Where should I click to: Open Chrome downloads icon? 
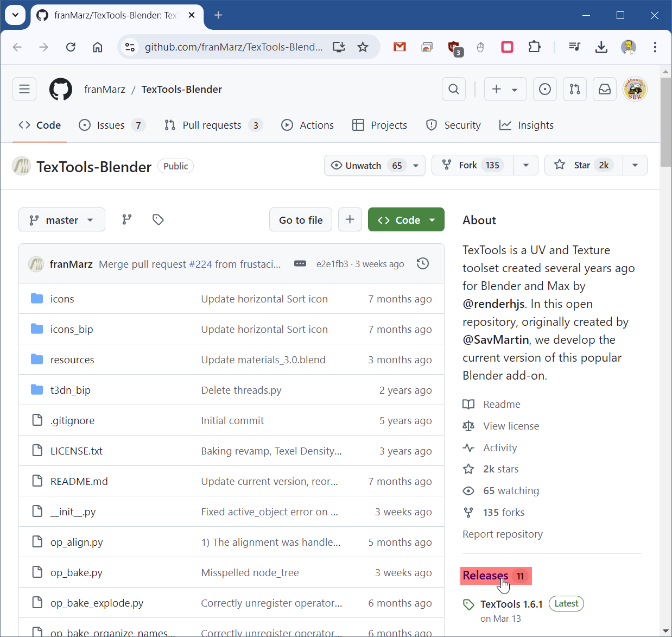click(x=601, y=47)
